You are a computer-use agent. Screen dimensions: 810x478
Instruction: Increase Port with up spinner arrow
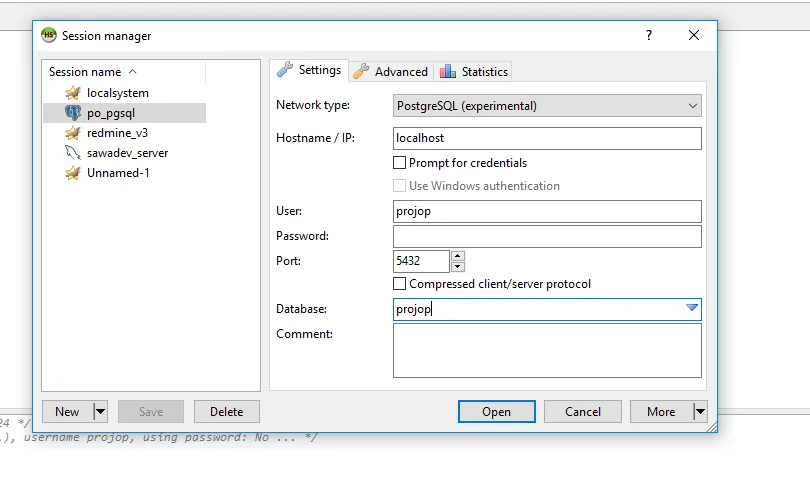(458, 256)
